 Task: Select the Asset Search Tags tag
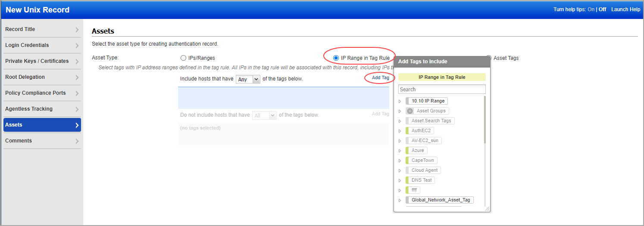[430, 121]
